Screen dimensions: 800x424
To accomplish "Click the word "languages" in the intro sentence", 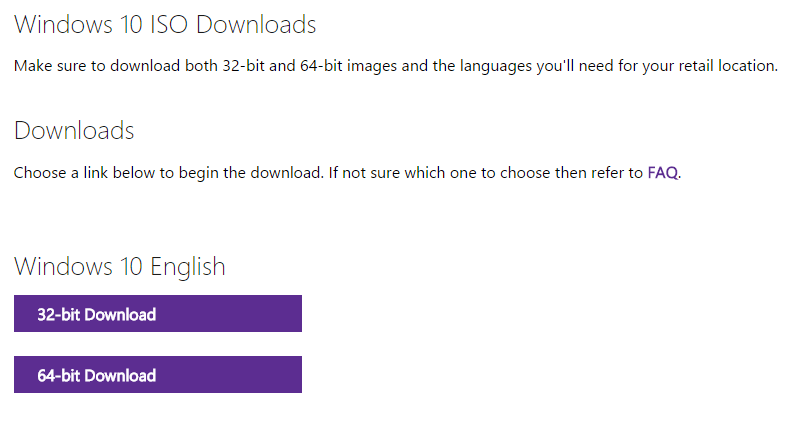I will [495, 66].
